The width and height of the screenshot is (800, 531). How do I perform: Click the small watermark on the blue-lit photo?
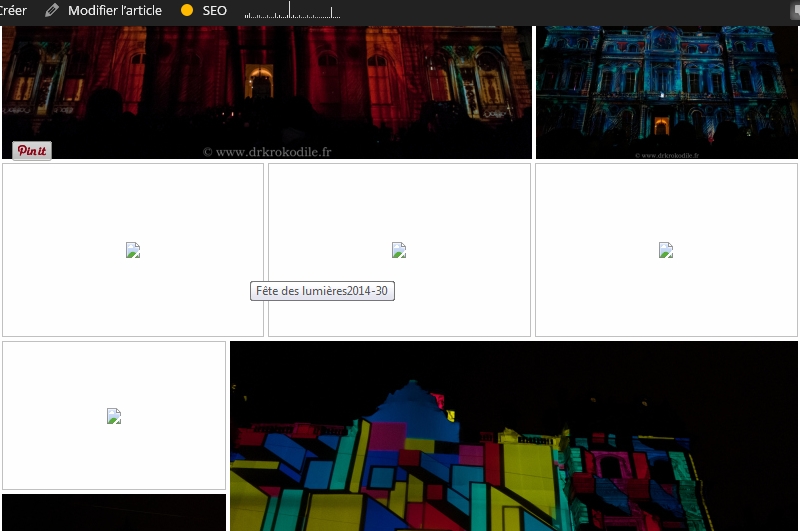point(667,155)
